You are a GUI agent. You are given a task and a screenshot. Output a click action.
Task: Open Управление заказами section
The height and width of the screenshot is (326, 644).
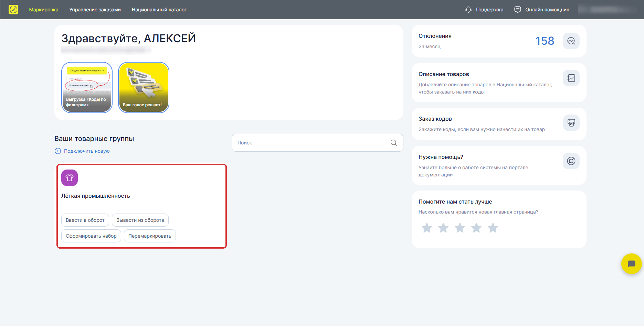(x=95, y=10)
